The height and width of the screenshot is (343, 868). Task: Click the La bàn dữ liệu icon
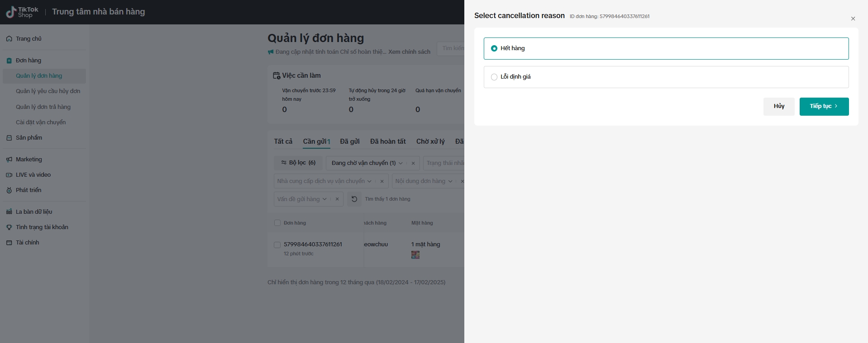pyautogui.click(x=9, y=212)
